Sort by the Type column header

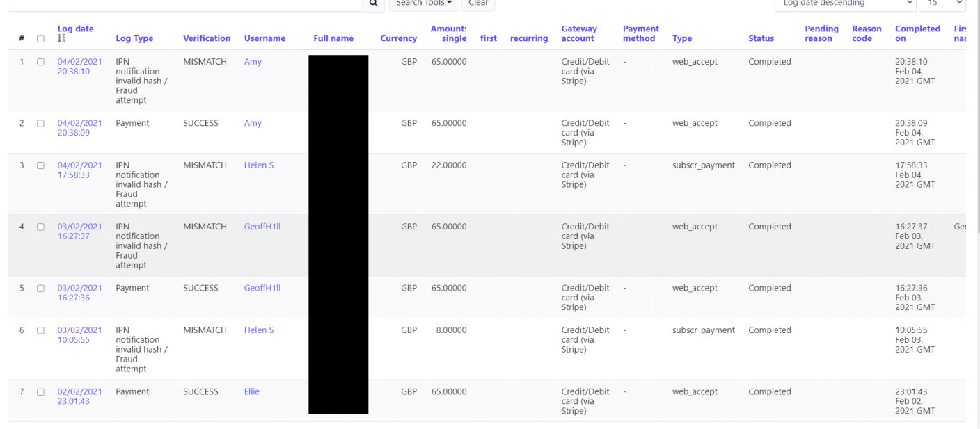coord(682,38)
